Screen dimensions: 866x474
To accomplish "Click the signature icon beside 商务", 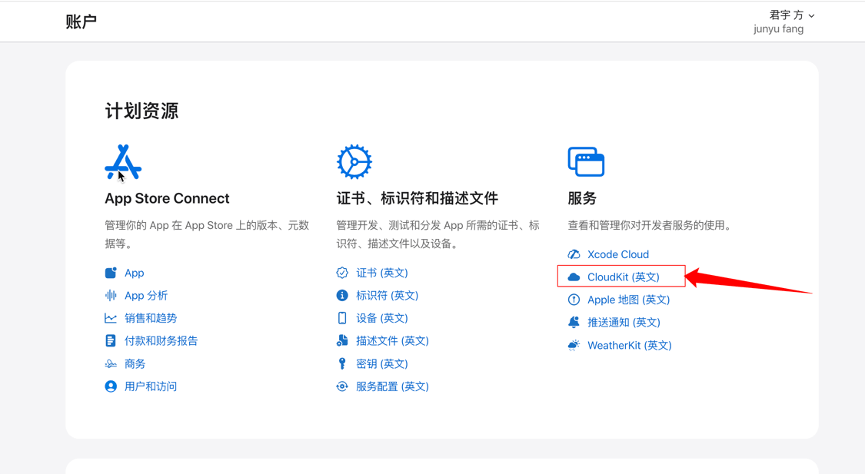I will pyautogui.click(x=110, y=364).
